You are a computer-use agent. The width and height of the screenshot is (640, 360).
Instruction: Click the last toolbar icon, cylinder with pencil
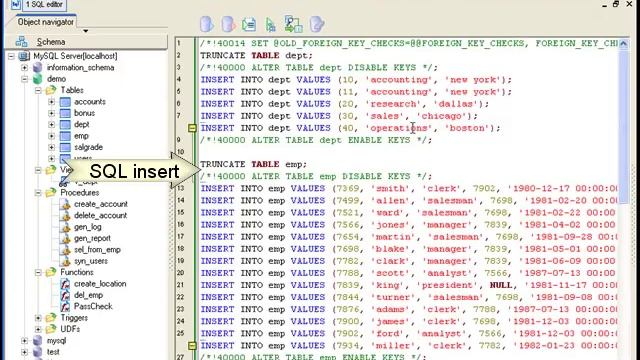(x=316, y=24)
